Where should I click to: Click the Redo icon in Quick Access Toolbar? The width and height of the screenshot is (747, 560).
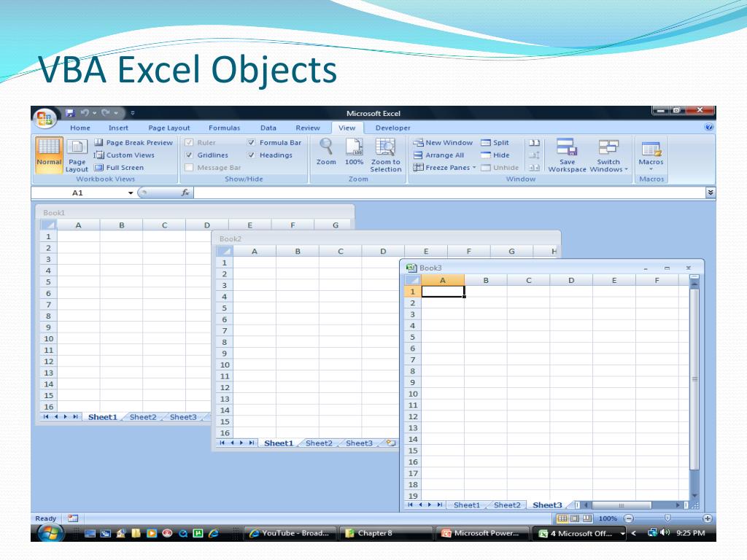click(105, 113)
